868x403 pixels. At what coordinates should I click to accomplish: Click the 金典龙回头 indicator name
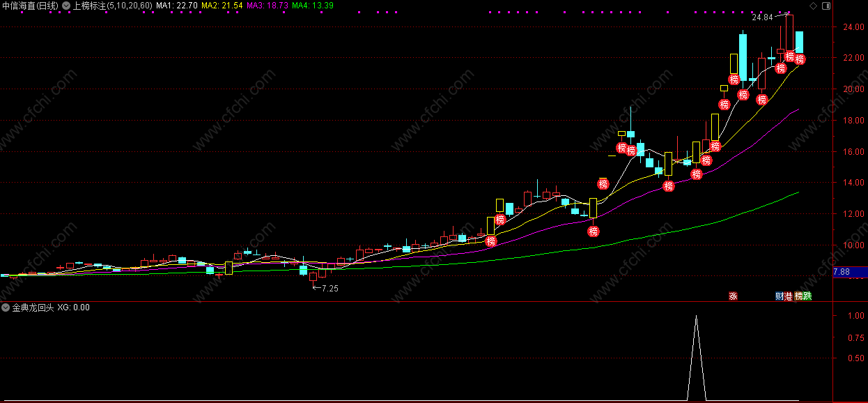(32, 307)
